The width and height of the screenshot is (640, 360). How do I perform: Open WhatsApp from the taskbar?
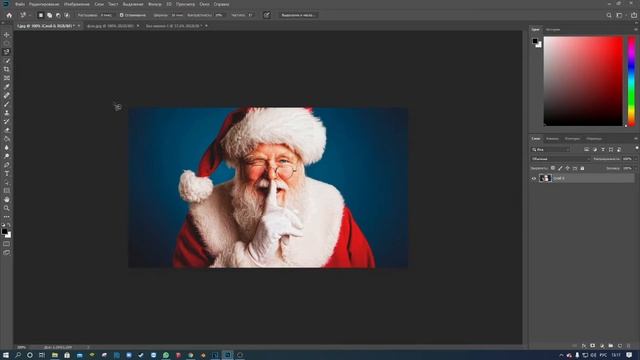click(166, 355)
